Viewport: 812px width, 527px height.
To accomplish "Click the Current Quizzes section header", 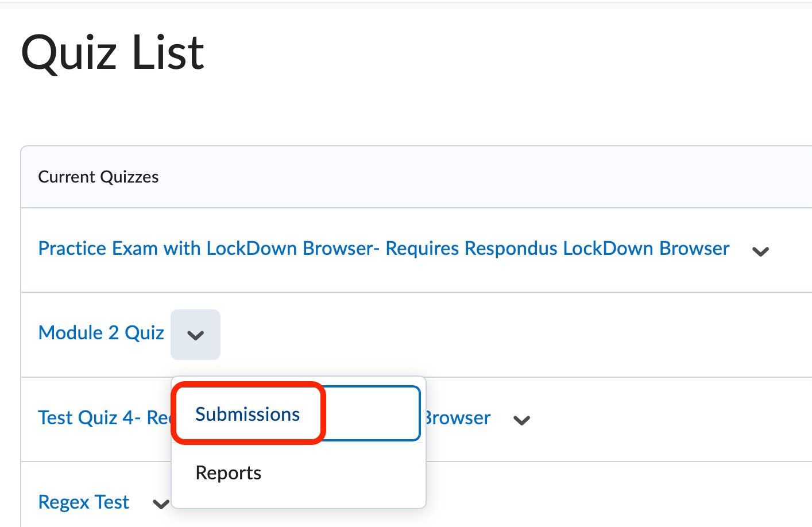I will (x=98, y=177).
